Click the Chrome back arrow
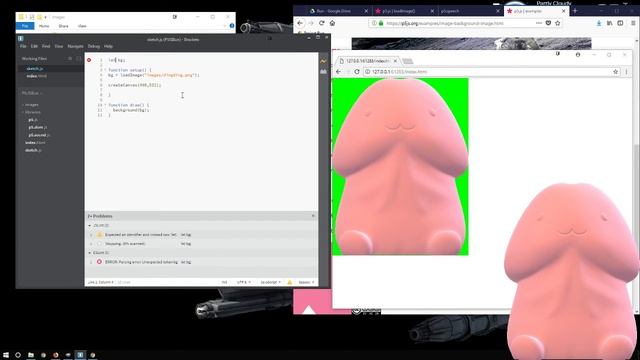 (x=338, y=72)
